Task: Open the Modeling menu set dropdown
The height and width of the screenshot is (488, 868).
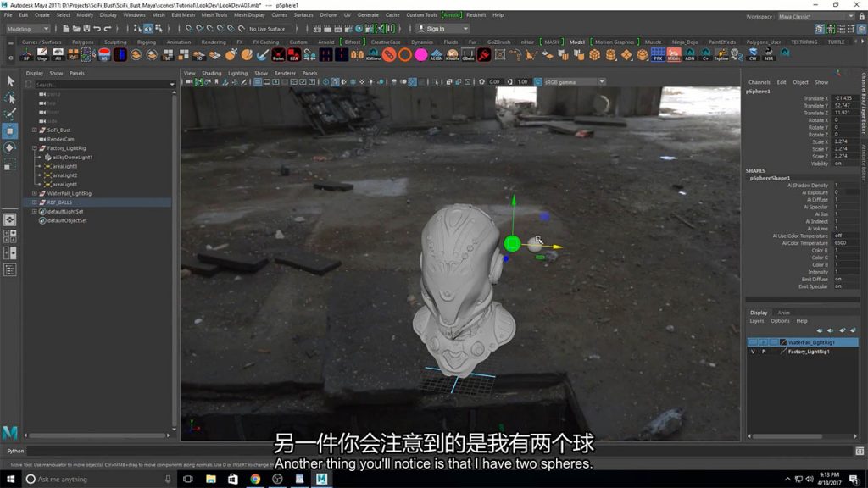Action: pyautogui.click(x=28, y=29)
